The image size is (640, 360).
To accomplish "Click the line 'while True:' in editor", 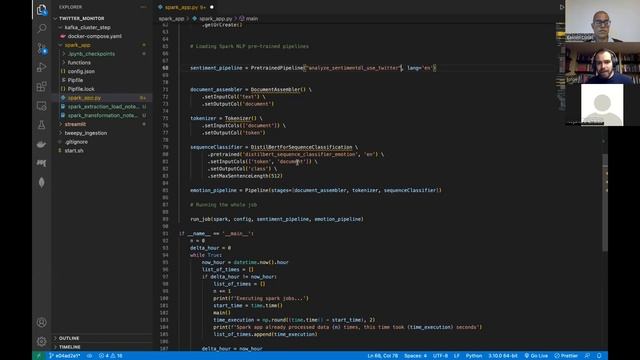I will [206, 255].
